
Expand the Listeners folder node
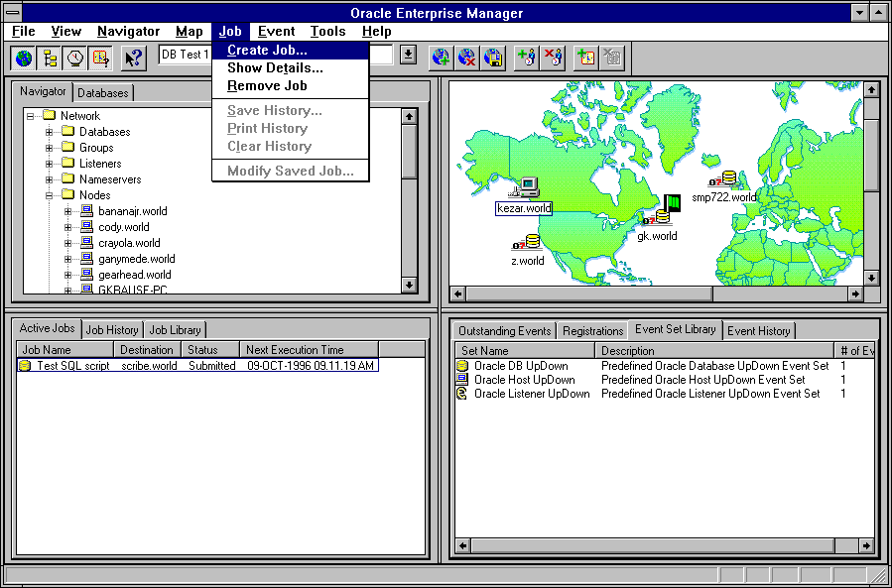click(x=50, y=164)
